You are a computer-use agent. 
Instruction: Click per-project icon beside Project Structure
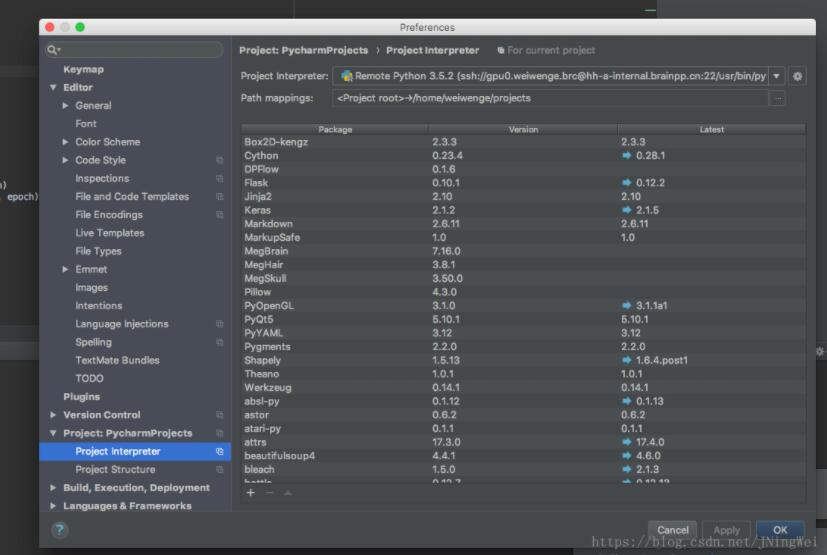[219, 470]
